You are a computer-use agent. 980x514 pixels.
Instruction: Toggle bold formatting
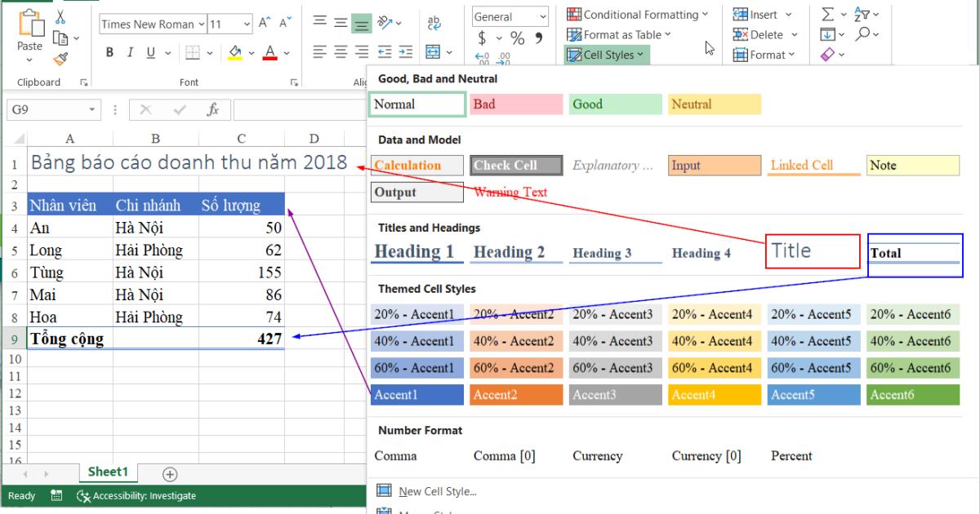[109, 51]
